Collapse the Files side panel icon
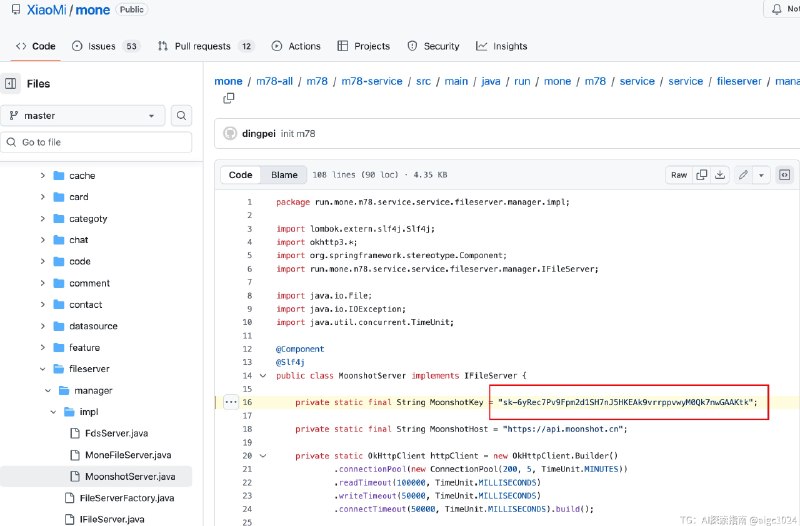Image resolution: width=800 pixels, height=526 pixels. 12,84
